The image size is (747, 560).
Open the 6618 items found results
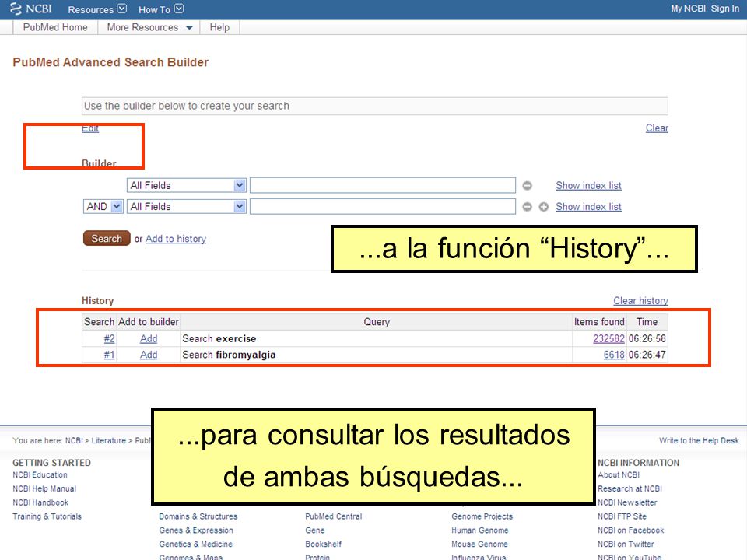coord(614,355)
